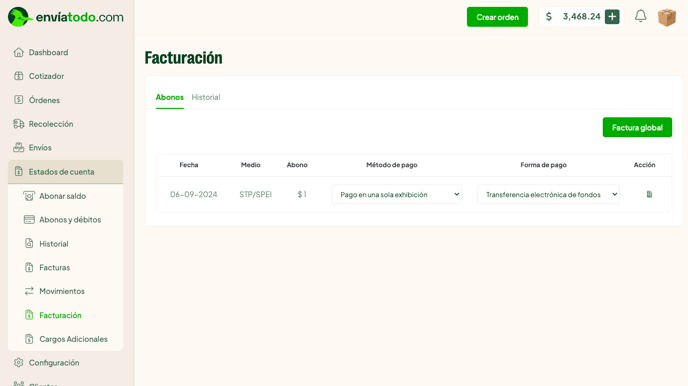688x386 pixels.
Task: Open Órdenes in sidebar
Action: tap(44, 100)
